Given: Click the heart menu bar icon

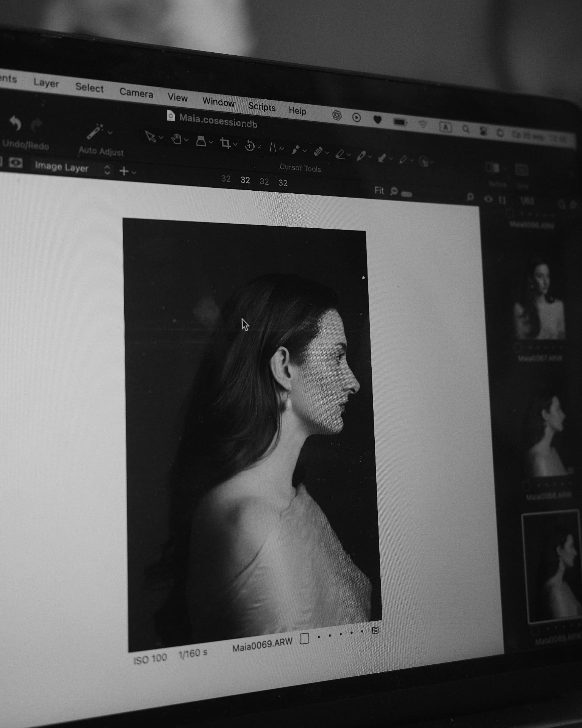Looking at the screenshot, I should click(x=377, y=119).
